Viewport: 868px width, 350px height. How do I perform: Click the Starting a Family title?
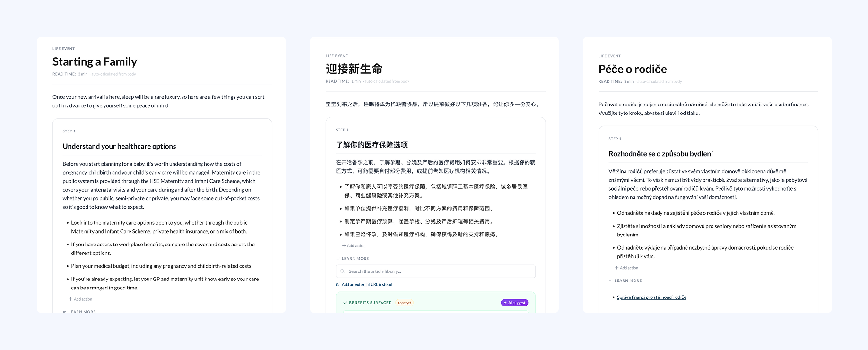[95, 62]
